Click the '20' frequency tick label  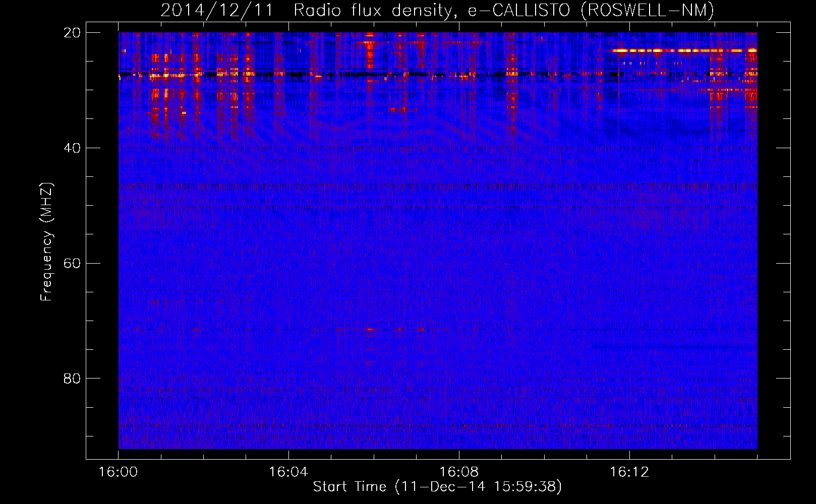tap(72, 33)
